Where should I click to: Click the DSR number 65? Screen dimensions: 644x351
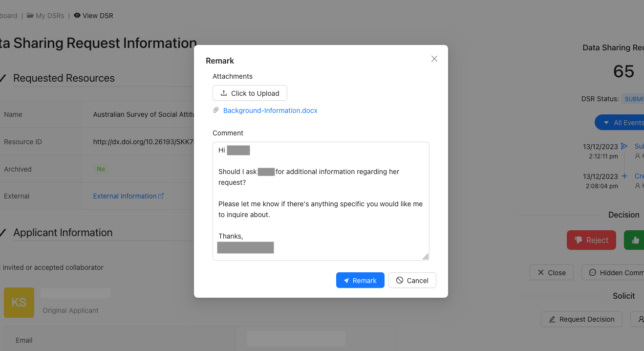pos(623,71)
